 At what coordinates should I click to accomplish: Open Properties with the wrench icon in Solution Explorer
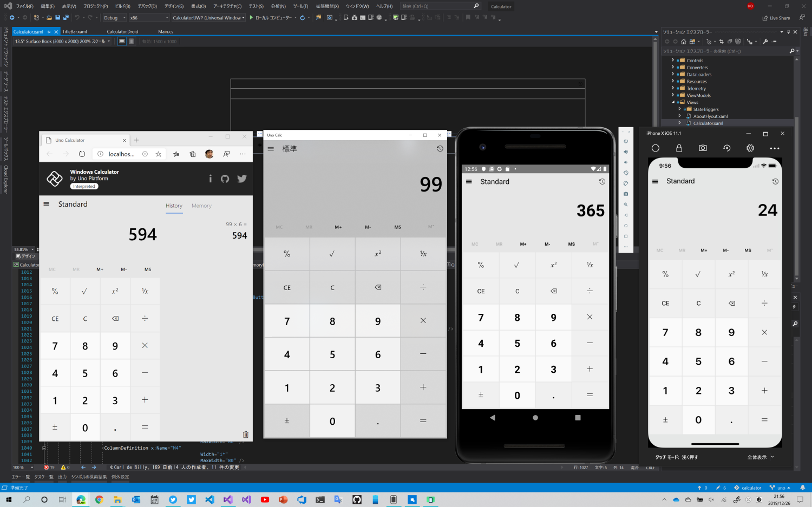click(766, 41)
